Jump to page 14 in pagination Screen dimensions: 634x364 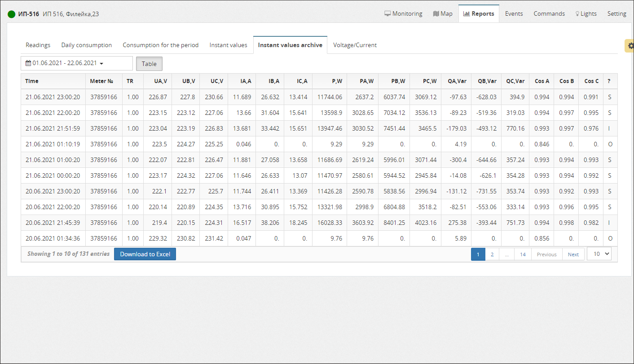523,254
